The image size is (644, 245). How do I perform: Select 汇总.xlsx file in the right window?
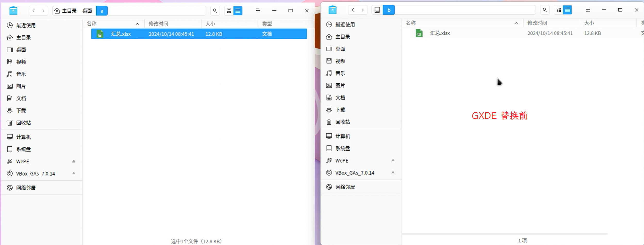pos(527,33)
